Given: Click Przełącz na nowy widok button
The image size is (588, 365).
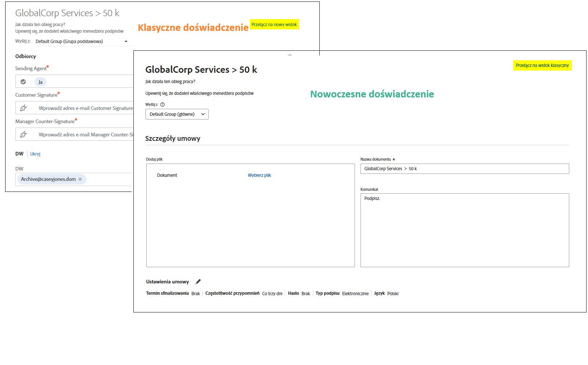Looking at the screenshot, I should [274, 25].
